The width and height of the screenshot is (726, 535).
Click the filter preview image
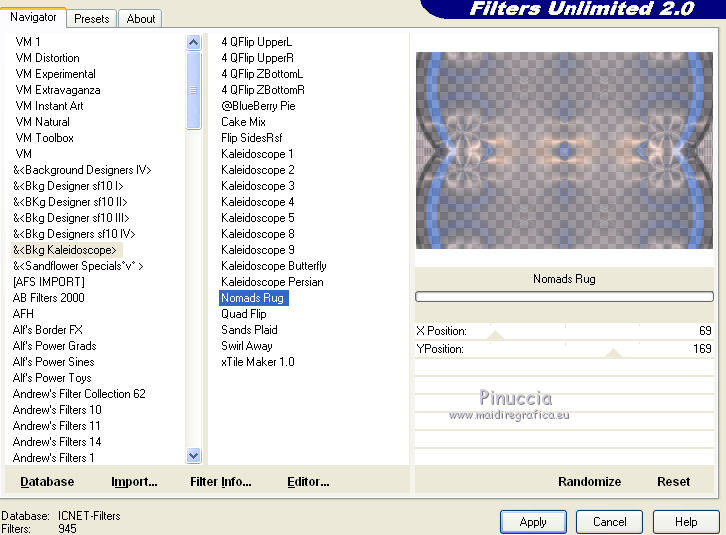[564, 151]
